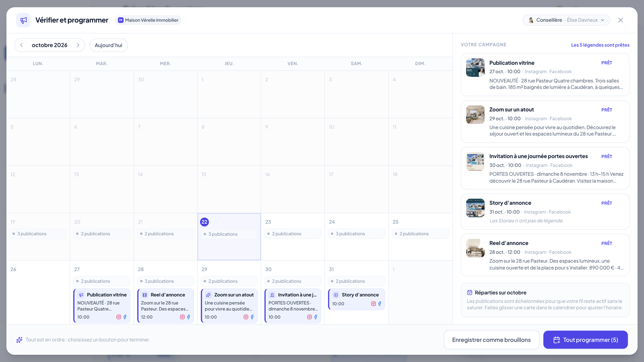Click Instagram icon on Invitation calendar card

click(310, 317)
